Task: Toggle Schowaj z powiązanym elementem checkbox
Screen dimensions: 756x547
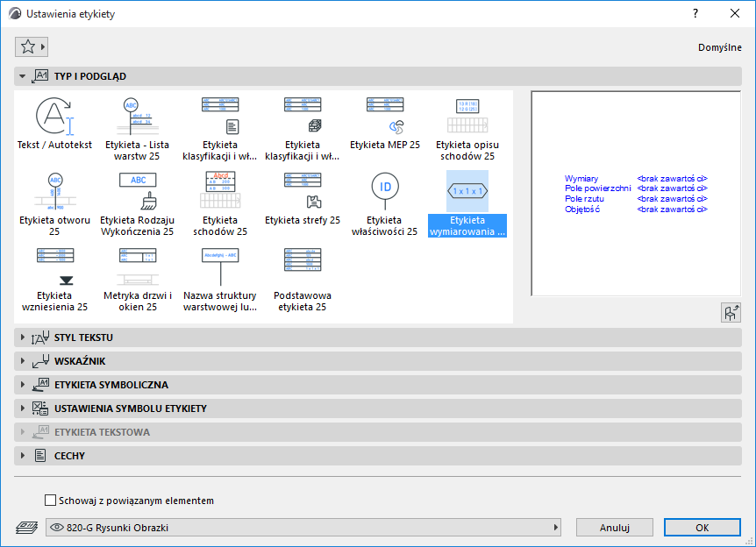Action: coord(50,501)
